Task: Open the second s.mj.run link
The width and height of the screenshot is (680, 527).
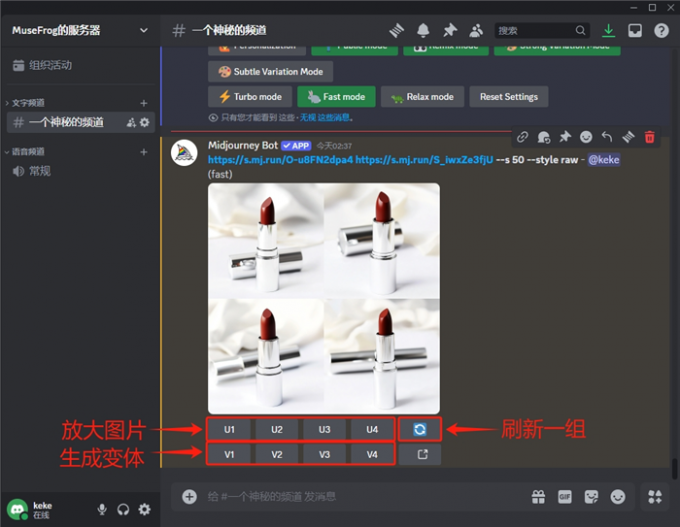Action: pyautogui.click(x=424, y=160)
